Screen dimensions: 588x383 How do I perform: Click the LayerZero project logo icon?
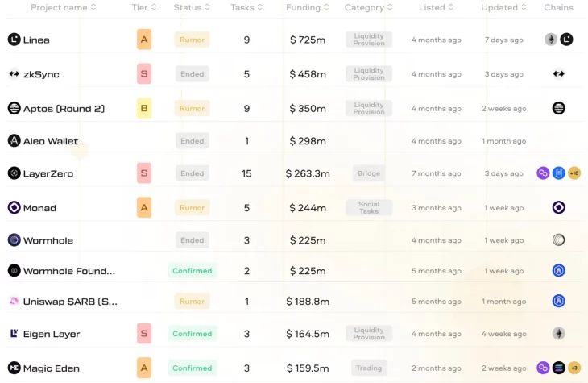click(14, 173)
